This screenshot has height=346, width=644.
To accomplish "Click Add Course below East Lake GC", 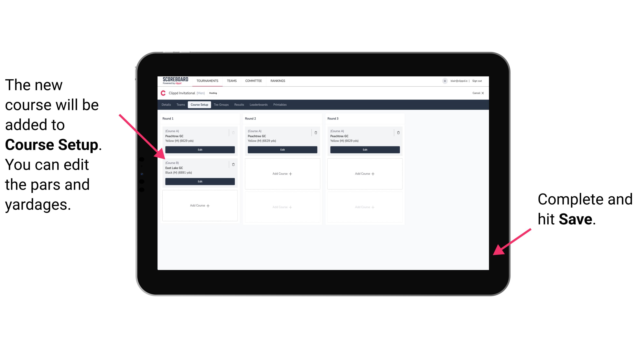I will [200, 205].
